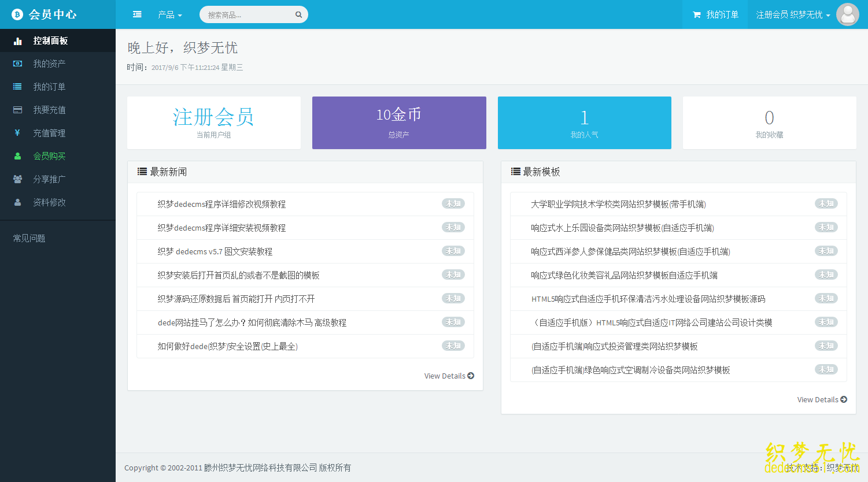Select the 分享推广 share icon
The width and height of the screenshot is (868, 482).
click(17, 179)
